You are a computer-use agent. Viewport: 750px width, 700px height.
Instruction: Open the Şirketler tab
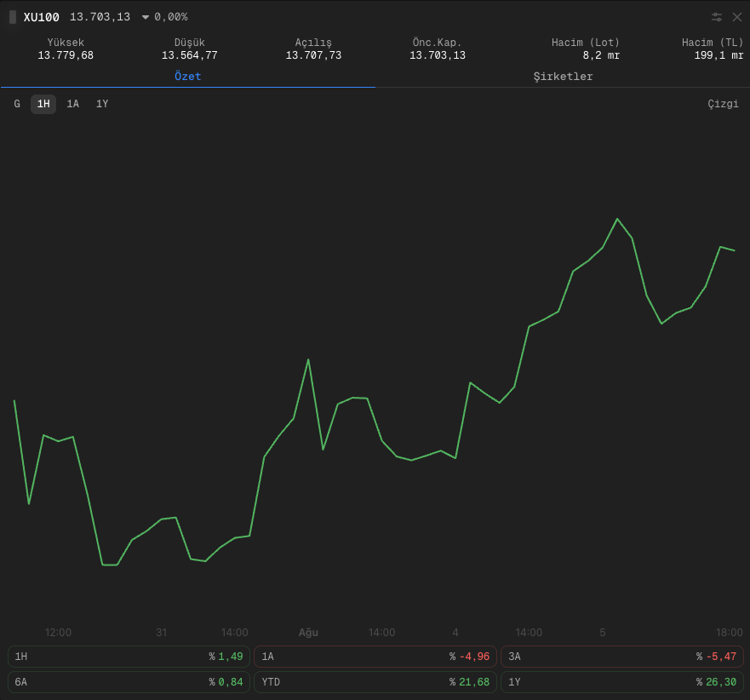(x=563, y=77)
